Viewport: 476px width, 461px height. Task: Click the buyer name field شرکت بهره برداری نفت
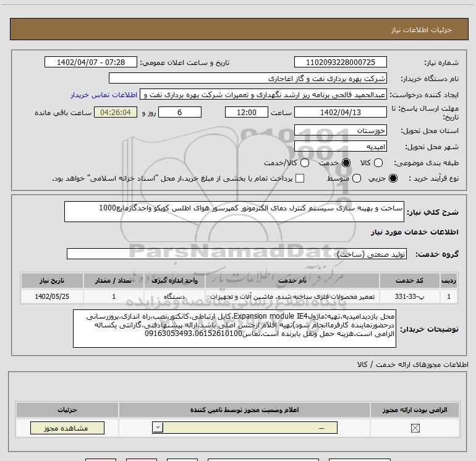(x=248, y=79)
